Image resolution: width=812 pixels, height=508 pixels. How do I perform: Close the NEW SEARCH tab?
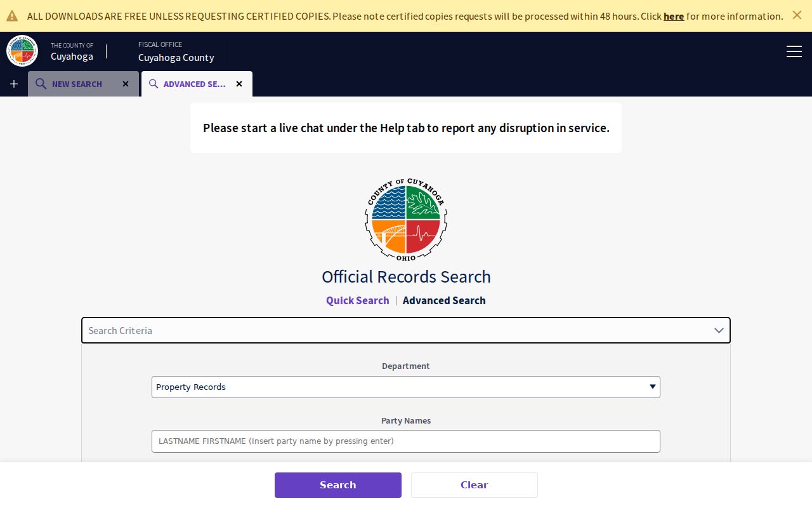[x=126, y=84]
